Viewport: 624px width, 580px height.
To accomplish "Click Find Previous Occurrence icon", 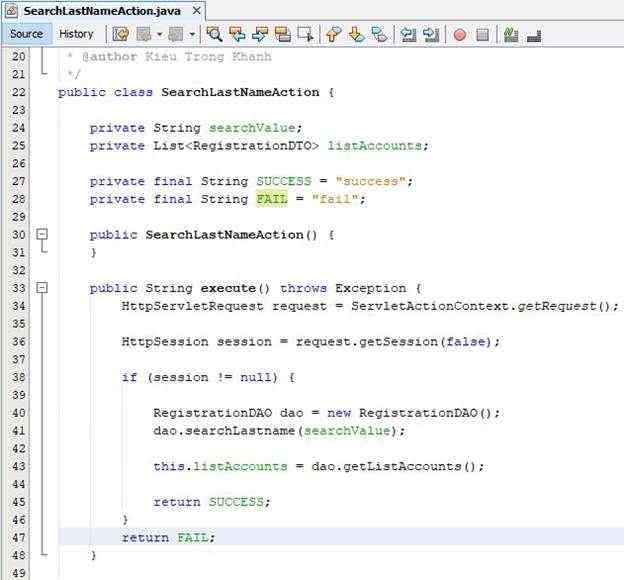I will [237, 34].
